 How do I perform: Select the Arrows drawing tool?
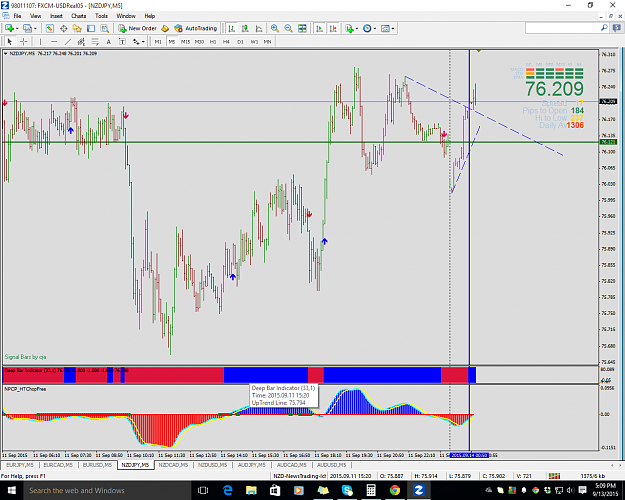[136, 41]
